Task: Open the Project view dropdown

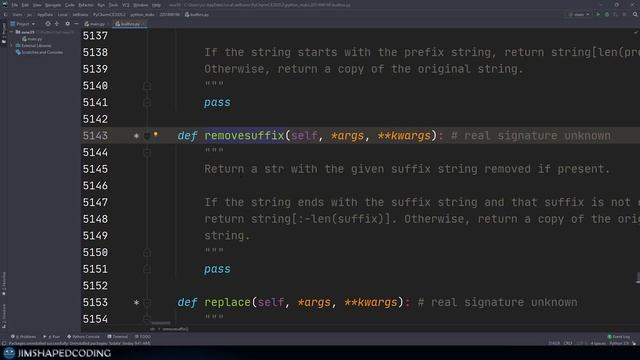Action: click(x=23, y=24)
